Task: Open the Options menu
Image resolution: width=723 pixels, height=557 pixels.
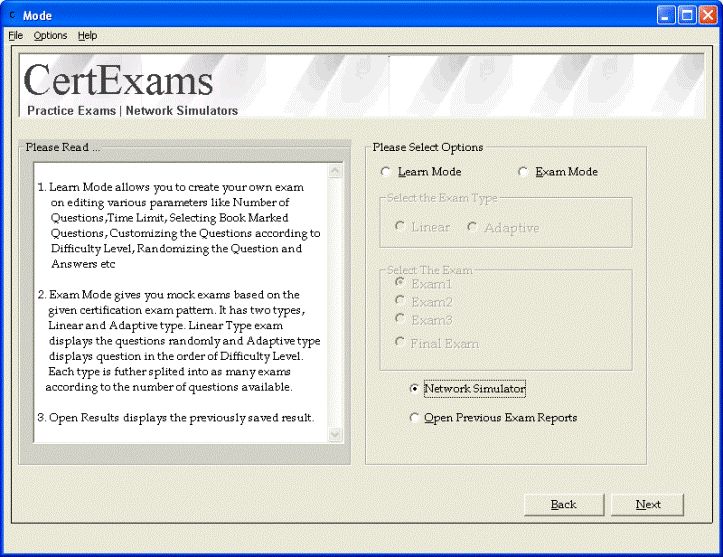Action: click(x=50, y=36)
